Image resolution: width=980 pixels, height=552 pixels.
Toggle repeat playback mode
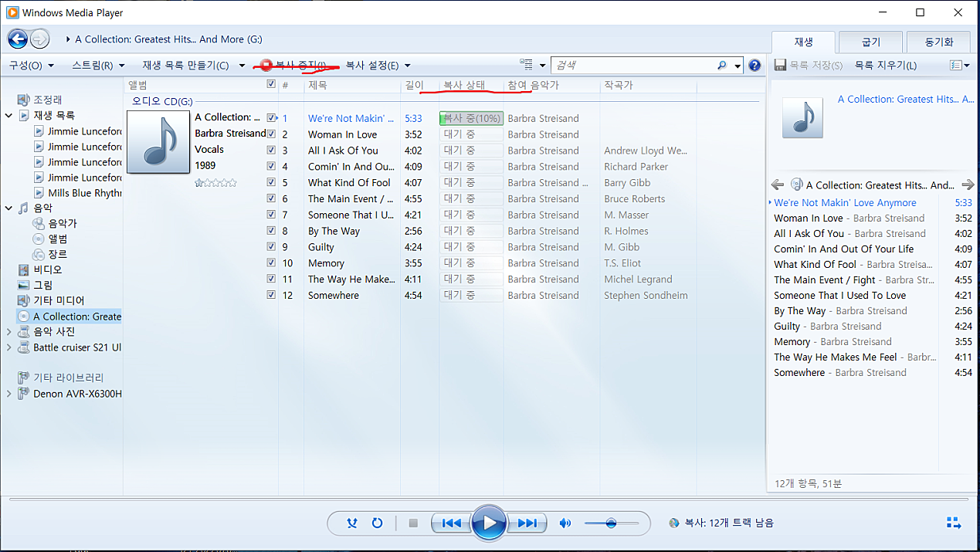pos(377,523)
